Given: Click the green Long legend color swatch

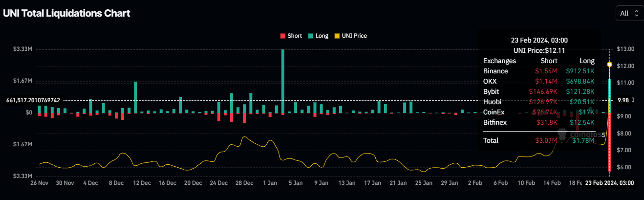Looking at the screenshot, I should [x=311, y=36].
